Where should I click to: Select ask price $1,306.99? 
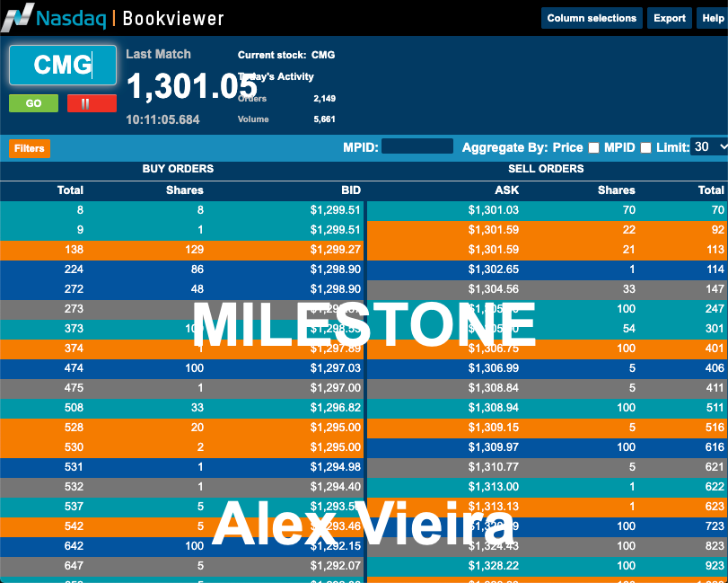pos(493,368)
